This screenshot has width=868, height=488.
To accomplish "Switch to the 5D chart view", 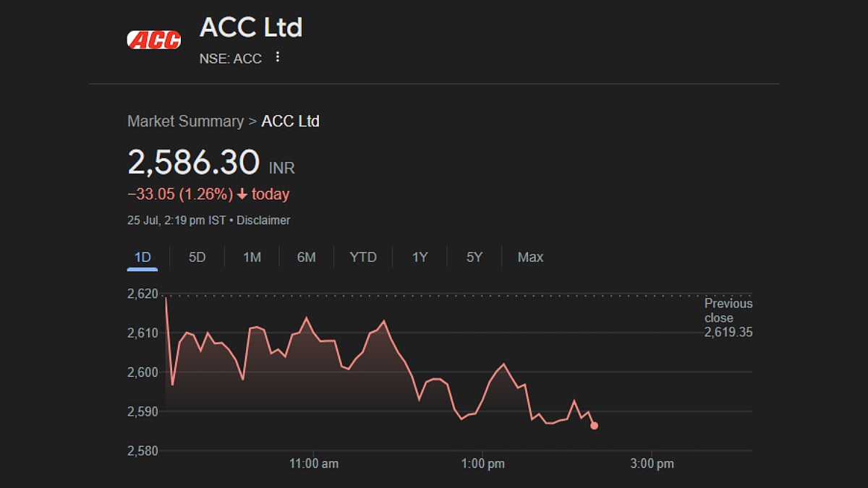I will coord(196,257).
